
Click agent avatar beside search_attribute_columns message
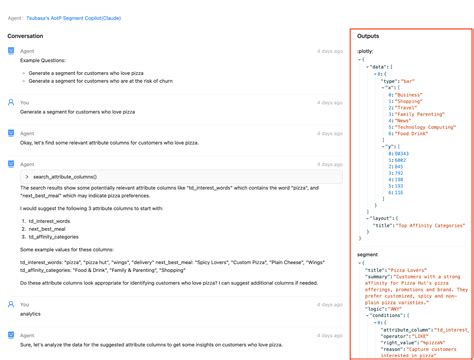(x=11, y=164)
